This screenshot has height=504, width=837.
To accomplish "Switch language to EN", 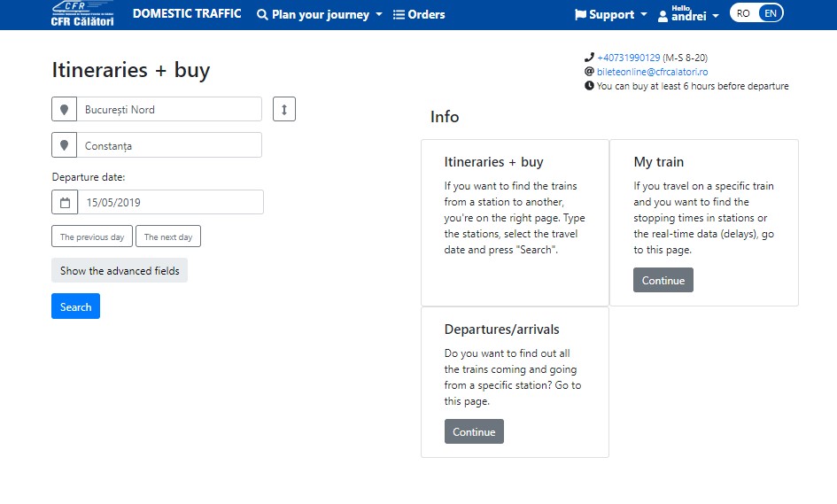I will [771, 13].
